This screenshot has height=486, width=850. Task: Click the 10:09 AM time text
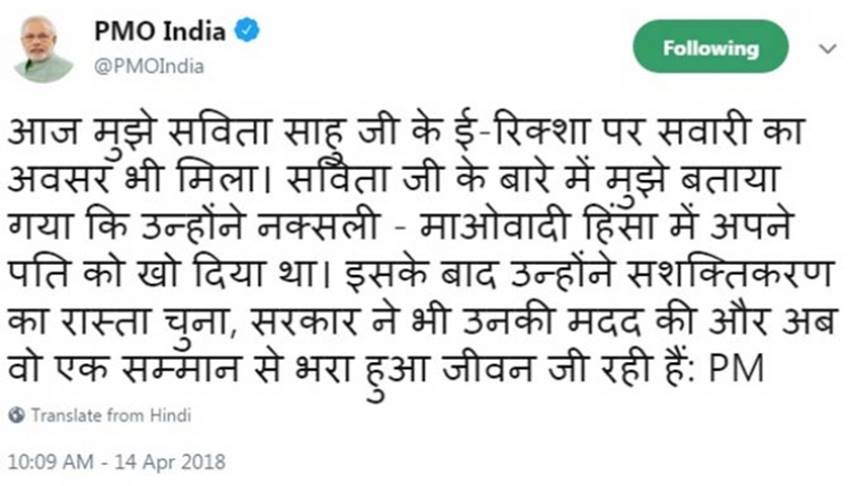pyautogui.click(x=52, y=462)
